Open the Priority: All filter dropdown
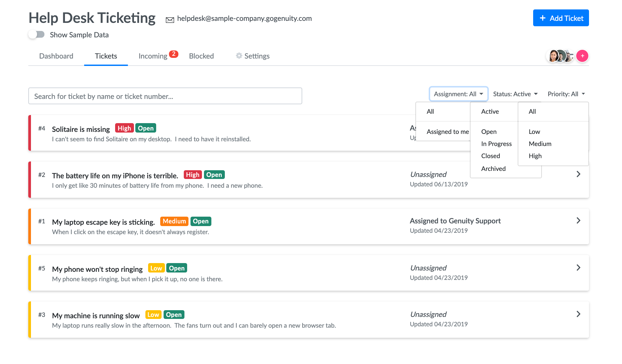 pos(566,94)
